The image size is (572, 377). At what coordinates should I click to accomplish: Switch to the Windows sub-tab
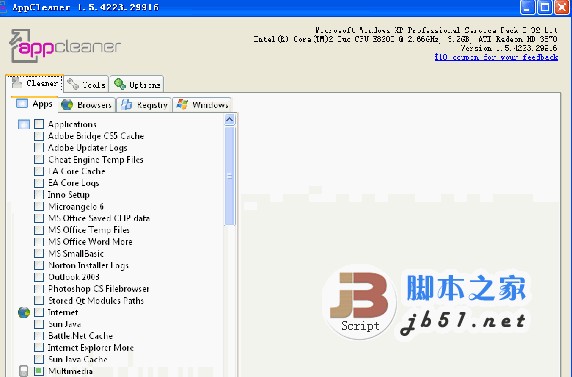coord(202,105)
